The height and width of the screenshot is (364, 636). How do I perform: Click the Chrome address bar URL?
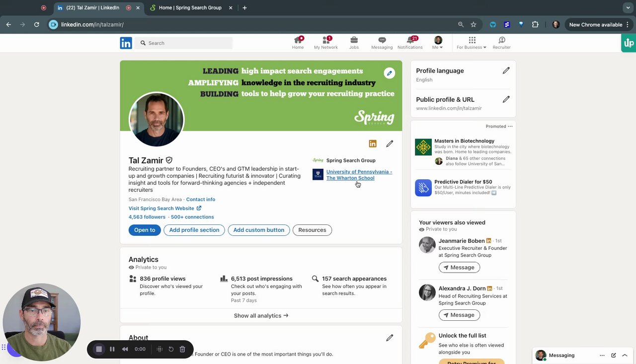(92, 24)
